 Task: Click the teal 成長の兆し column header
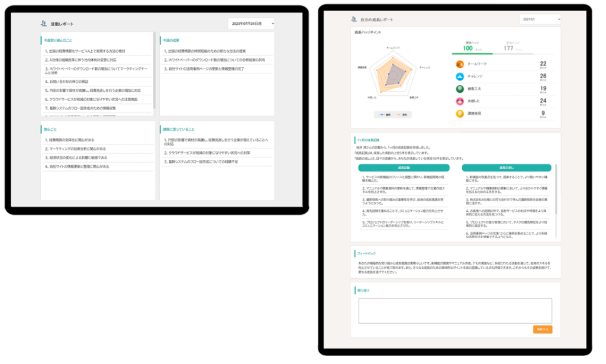506,167
